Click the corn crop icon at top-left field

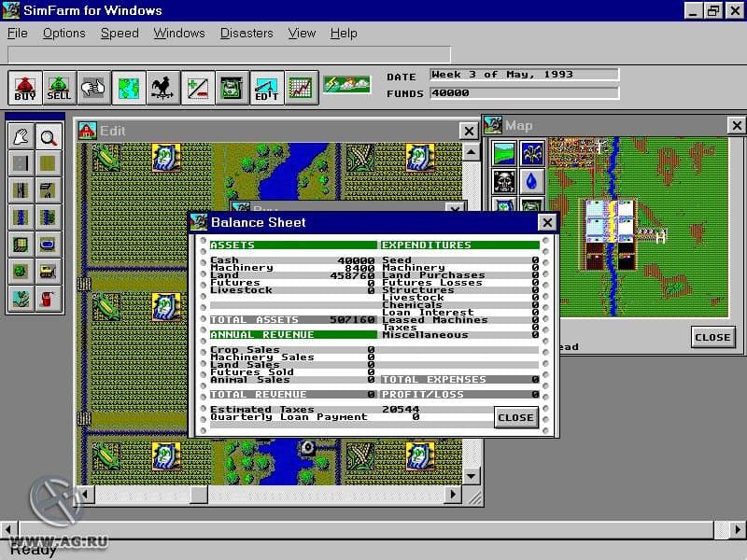coord(107,158)
